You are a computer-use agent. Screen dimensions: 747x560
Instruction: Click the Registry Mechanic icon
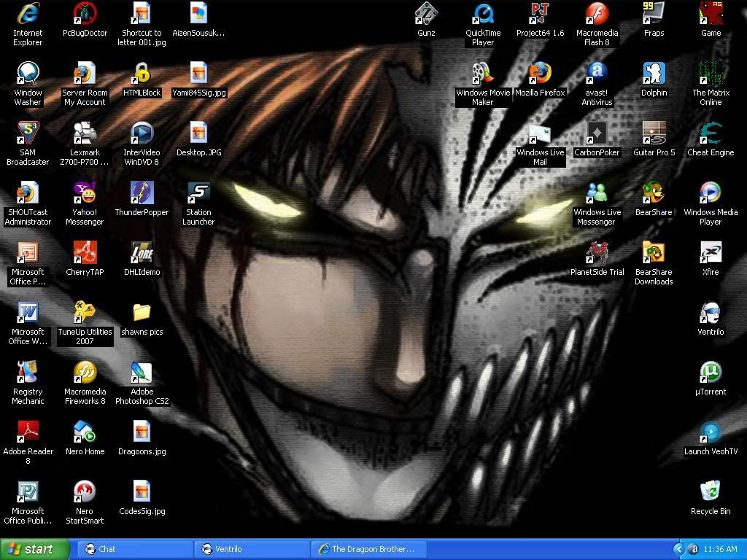(28, 372)
